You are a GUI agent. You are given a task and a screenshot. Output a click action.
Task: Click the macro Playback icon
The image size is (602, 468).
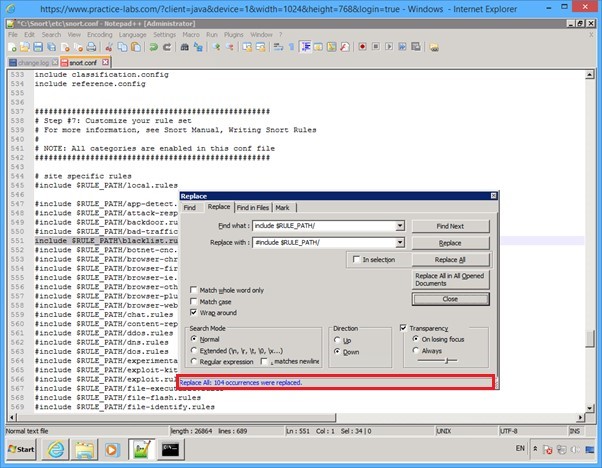(389, 47)
